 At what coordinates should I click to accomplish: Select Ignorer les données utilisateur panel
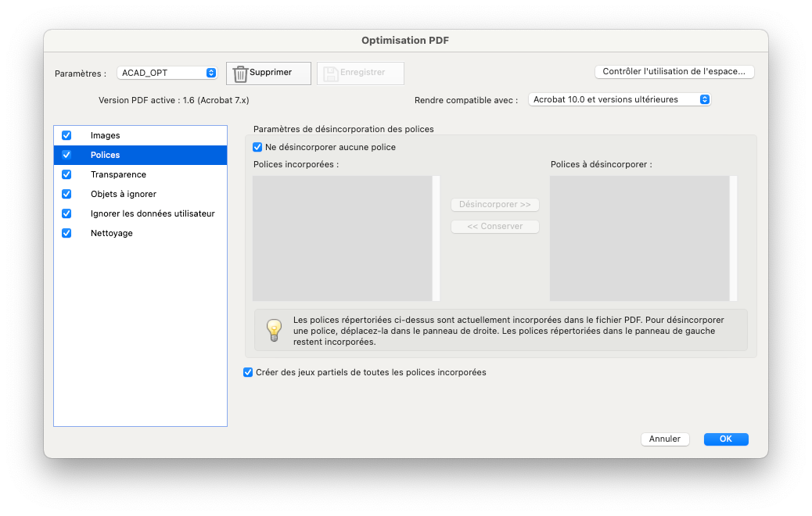(140, 213)
